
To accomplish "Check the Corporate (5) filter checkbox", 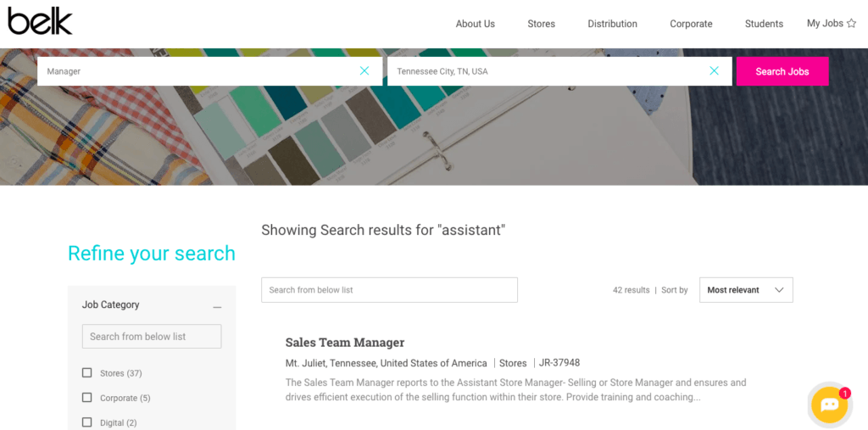I will tap(86, 397).
